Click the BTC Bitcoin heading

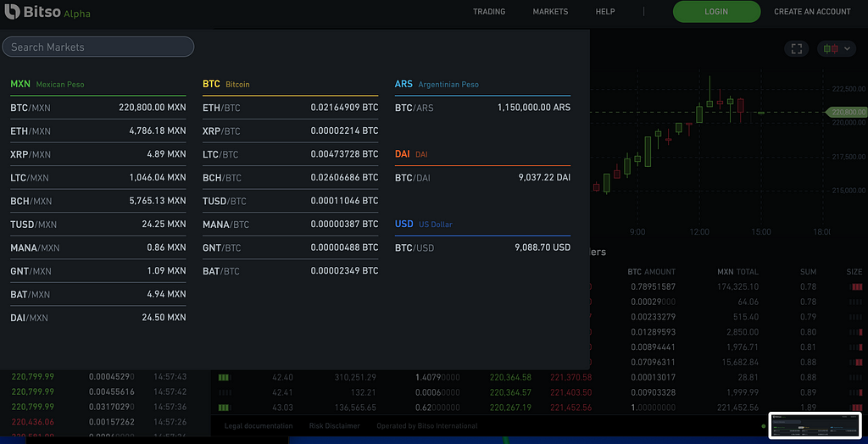225,84
